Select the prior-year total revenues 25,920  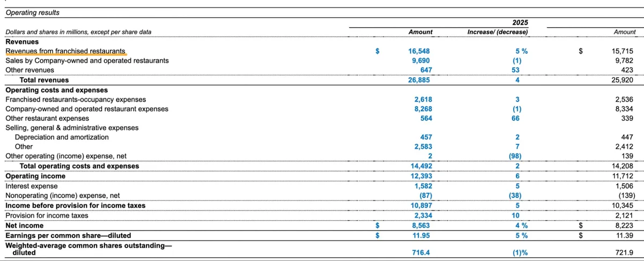623,80
